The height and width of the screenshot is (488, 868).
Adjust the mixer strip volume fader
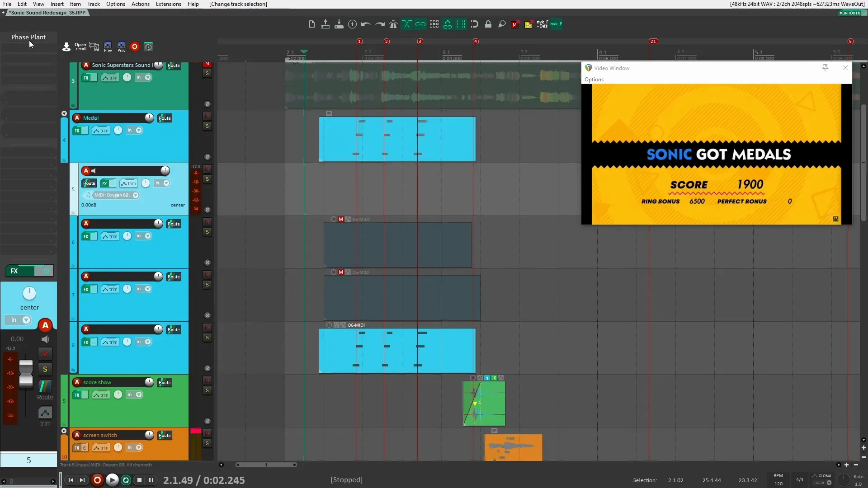(26, 374)
